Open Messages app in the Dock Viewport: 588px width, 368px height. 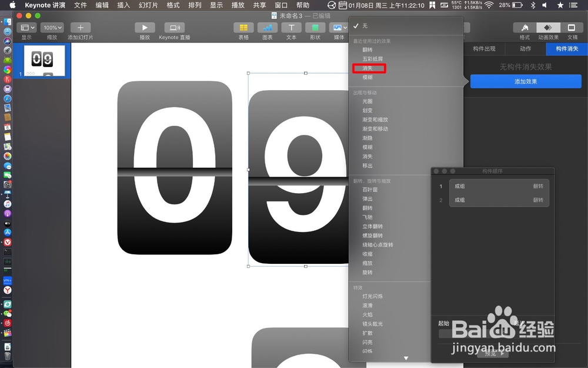click(8, 165)
